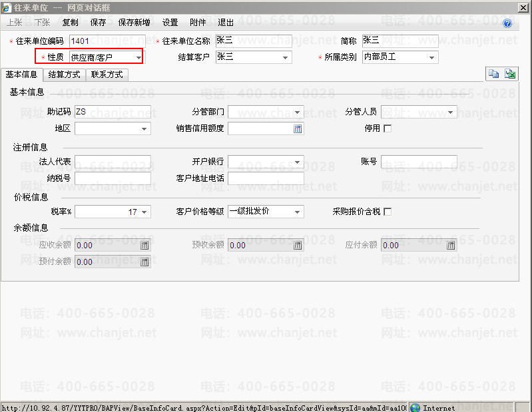The width and height of the screenshot is (532, 412).
Task: Click the 助记码 input field
Action: coord(113,112)
